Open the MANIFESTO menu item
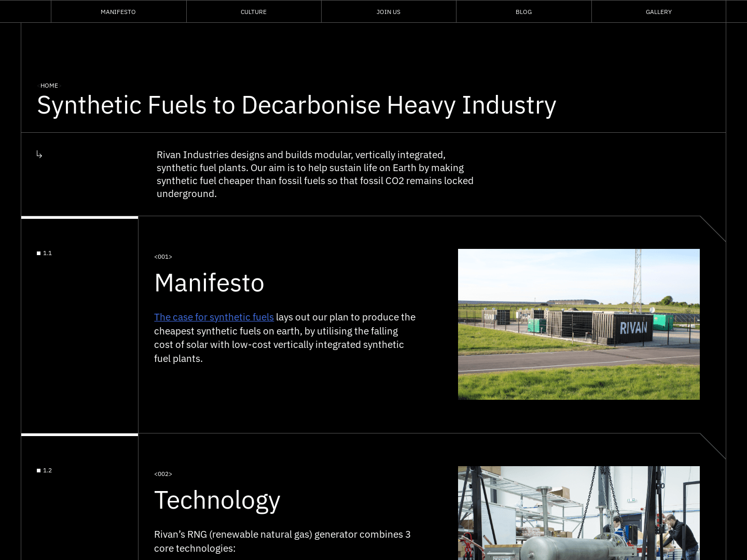 [x=118, y=11]
